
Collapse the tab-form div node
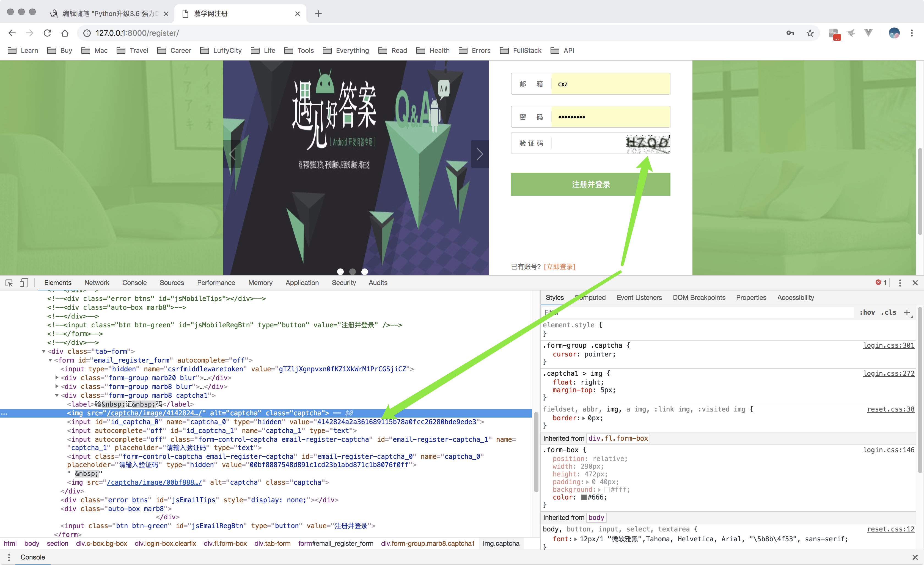click(43, 352)
